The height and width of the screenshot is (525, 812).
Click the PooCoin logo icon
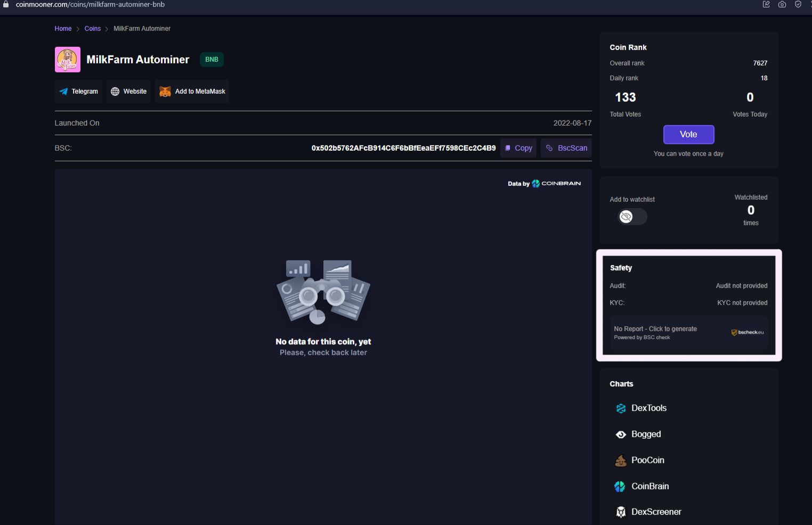[621, 461]
